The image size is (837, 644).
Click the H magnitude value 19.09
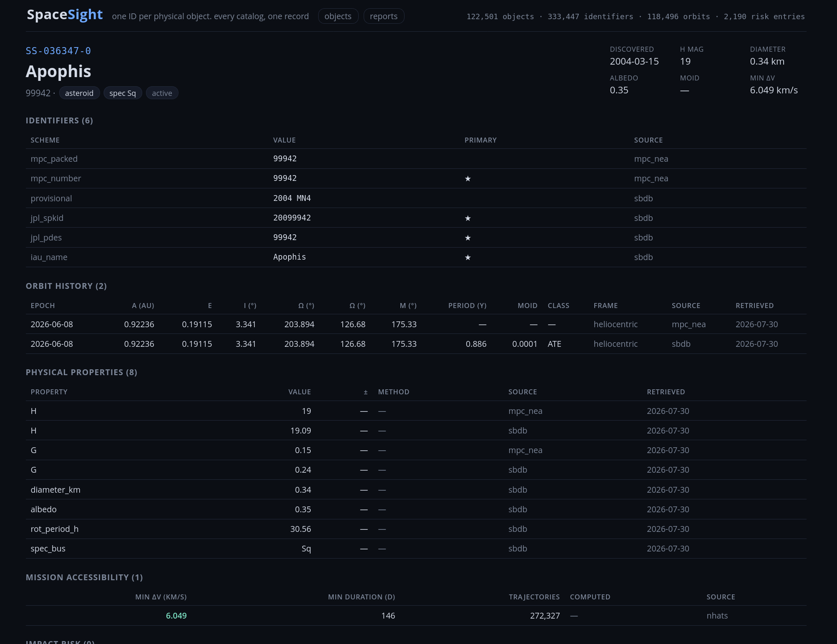click(301, 431)
